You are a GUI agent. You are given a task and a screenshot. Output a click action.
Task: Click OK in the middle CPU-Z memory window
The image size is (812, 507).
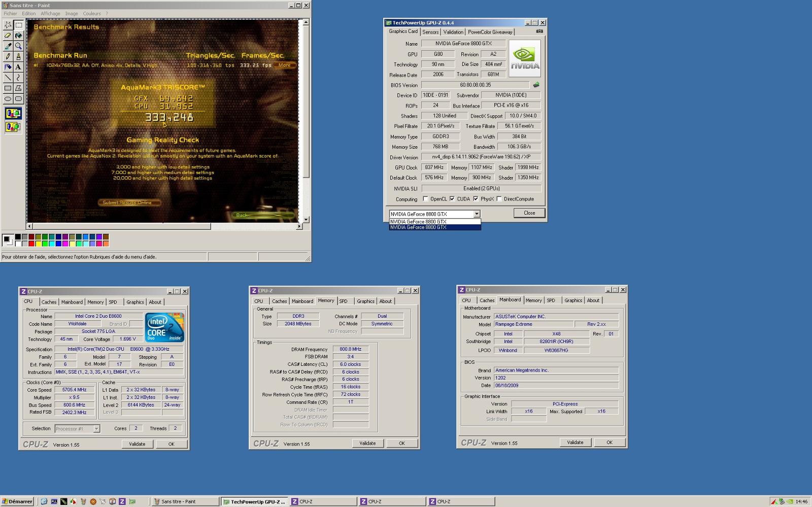point(402,444)
